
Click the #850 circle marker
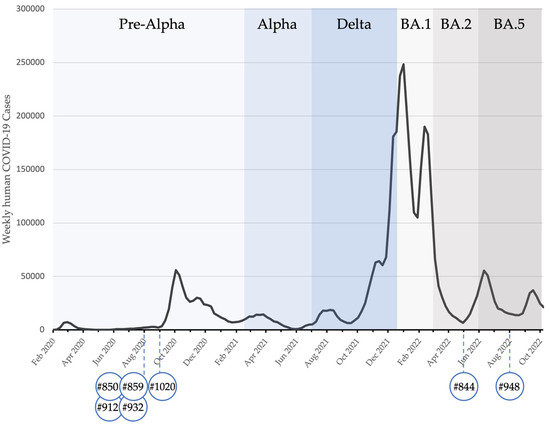point(109,387)
